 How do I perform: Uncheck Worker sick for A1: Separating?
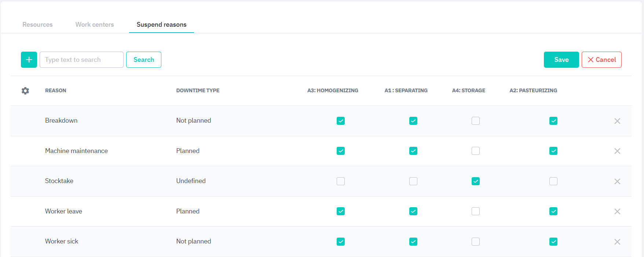413,242
